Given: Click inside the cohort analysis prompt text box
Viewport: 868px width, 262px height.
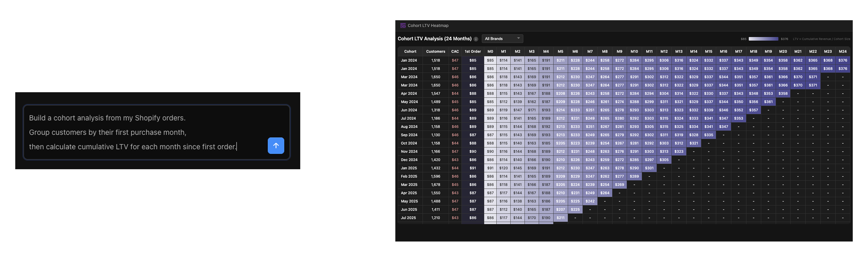Looking at the screenshot, I should [x=135, y=132].
